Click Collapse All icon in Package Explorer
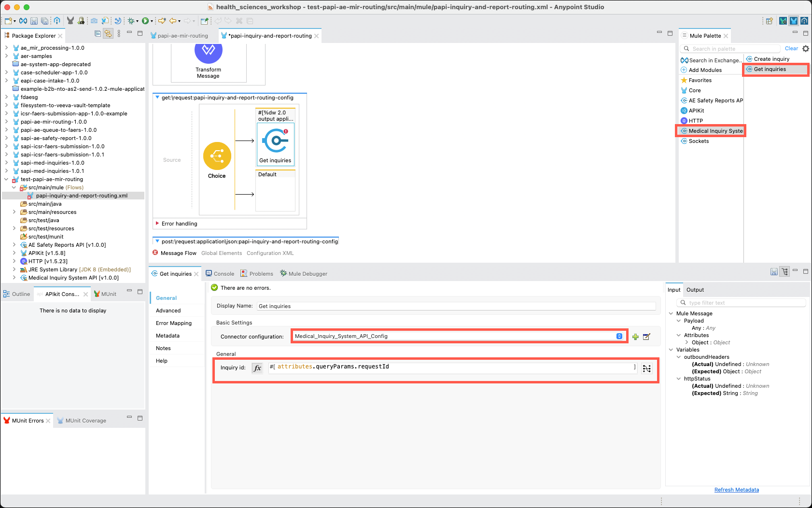The image size is (812, 508). (98, 34)
